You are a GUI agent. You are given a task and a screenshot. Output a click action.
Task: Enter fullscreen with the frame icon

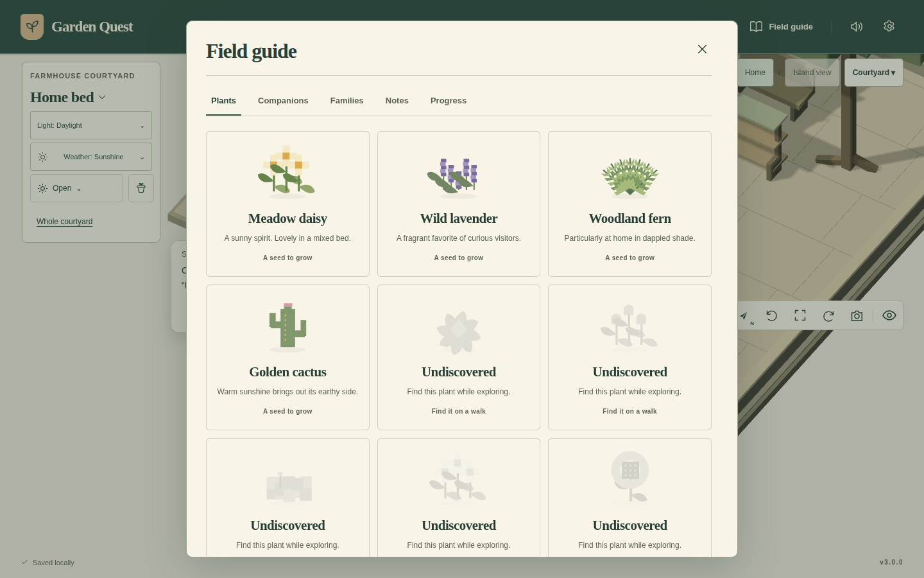point(800,316)
